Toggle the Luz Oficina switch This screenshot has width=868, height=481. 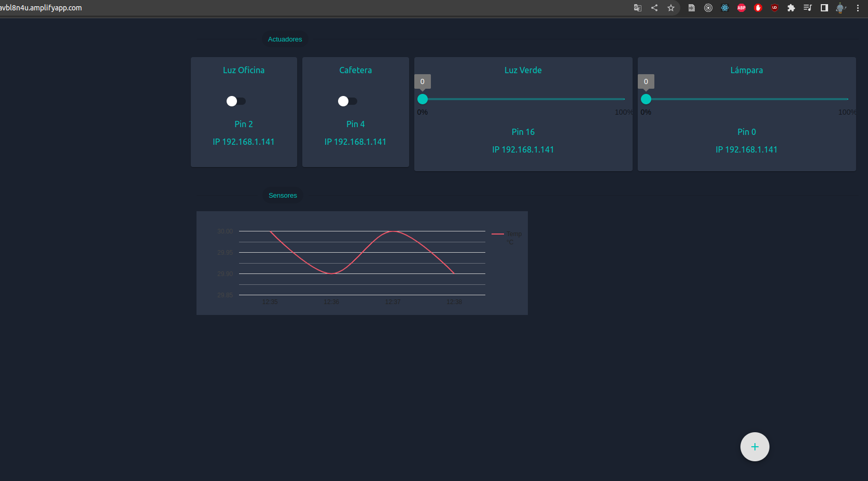pyautogui.click(x=236, y=101)
